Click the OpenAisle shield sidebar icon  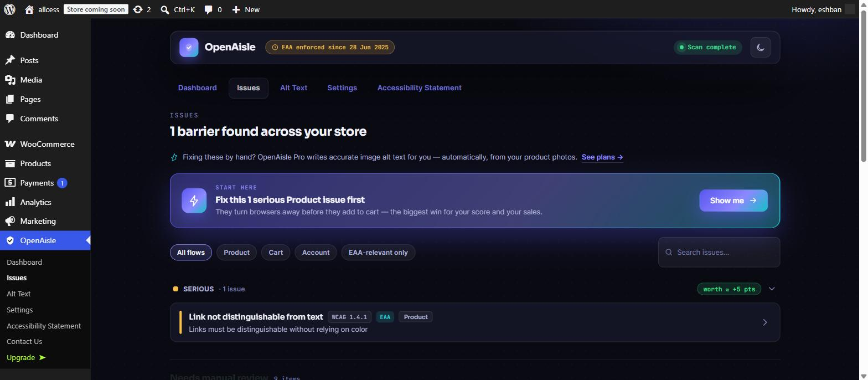point(10,240)
